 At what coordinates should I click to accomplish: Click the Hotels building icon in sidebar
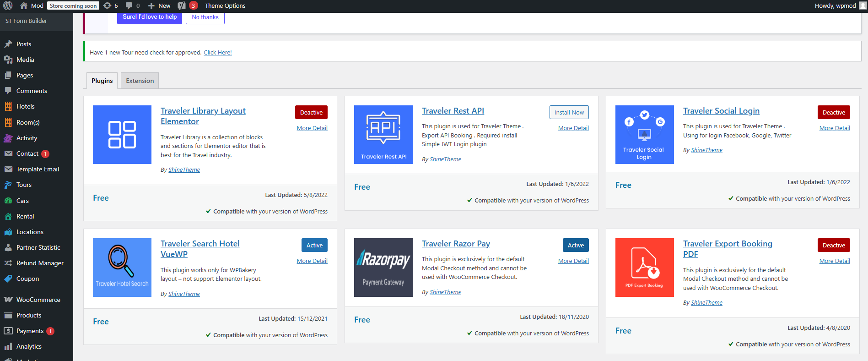[x=8, y=106]
